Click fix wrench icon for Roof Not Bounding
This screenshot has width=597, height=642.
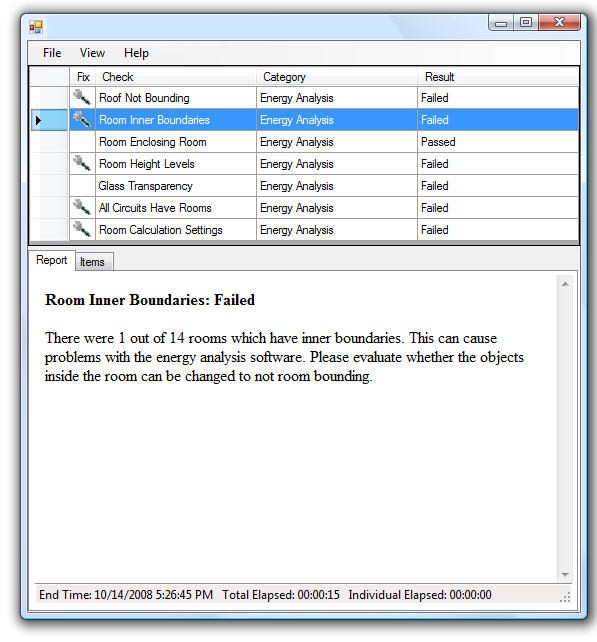[82, 97]
